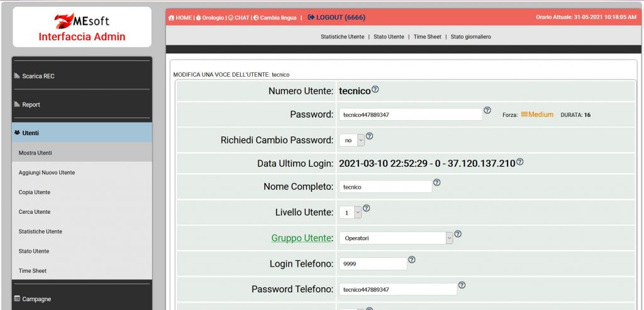Click the Report sidebar chart icon
Image resolution: width=644 pixels, height=310 pixels.
coord(17,104)
